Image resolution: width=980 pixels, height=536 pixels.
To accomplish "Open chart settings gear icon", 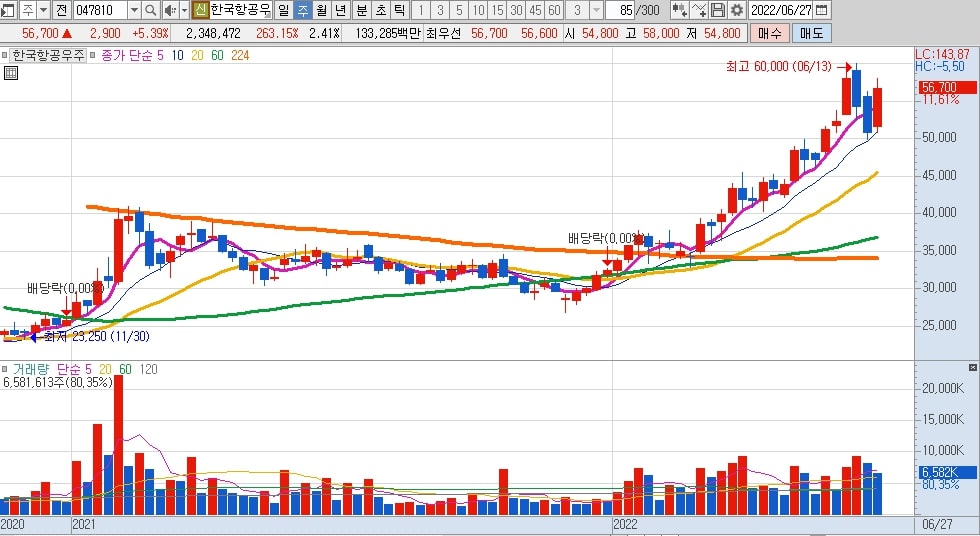I will click(x=738, y=10).
